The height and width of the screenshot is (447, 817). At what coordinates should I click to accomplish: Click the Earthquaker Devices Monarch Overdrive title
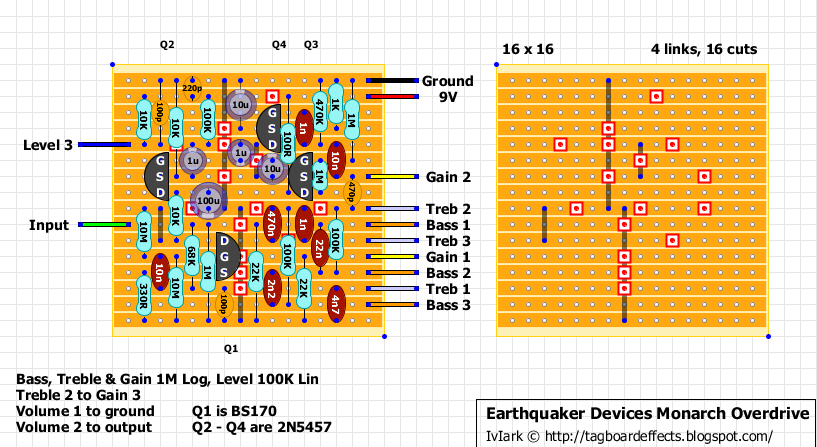point(648,414)
